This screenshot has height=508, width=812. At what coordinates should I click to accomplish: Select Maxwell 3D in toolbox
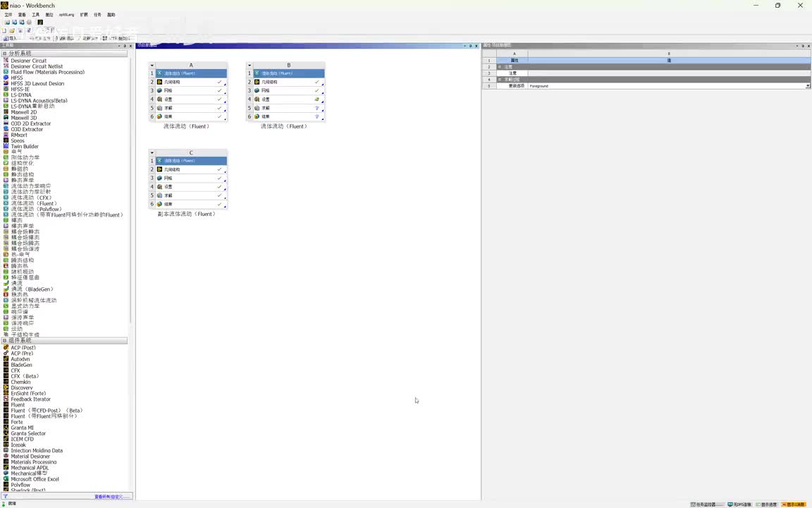pos(24,118)
